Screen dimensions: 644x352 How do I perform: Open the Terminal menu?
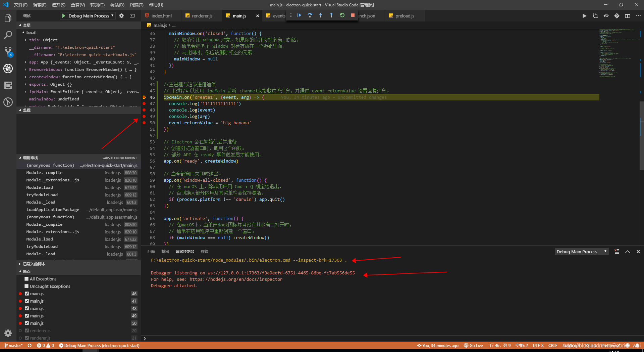point(136,5)
